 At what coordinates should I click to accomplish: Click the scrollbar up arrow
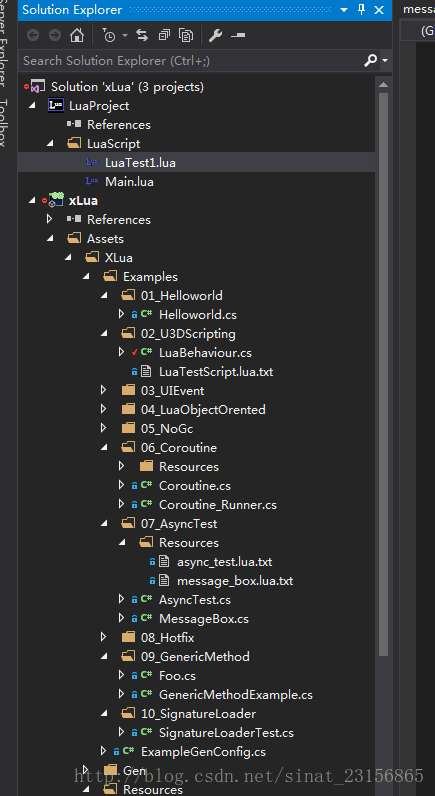click(383, 85)
